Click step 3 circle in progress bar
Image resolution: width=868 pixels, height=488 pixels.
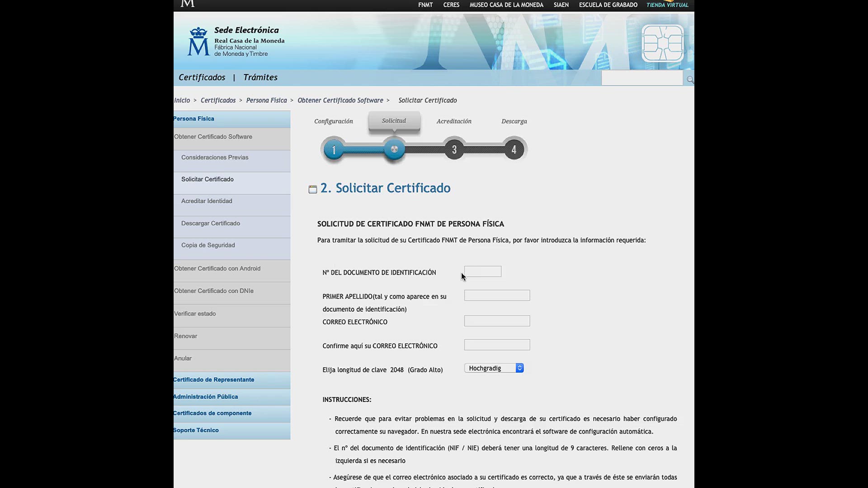[x=454, y=150]
